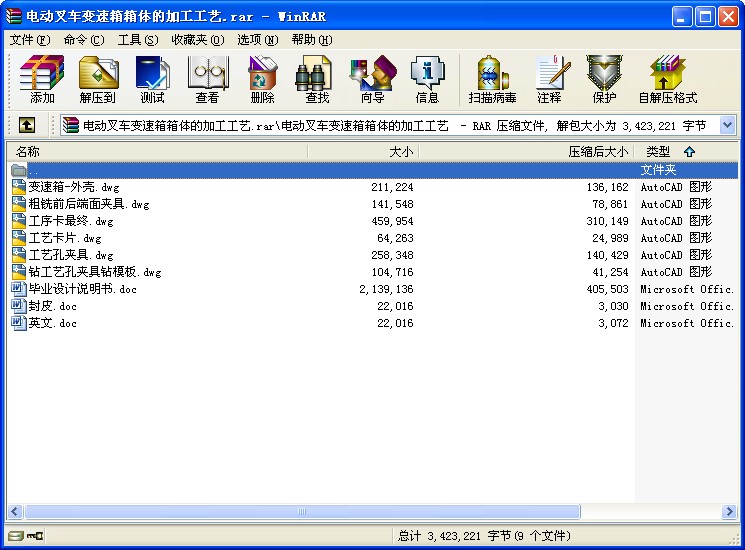
Task: Click the icon of 工艺卡片.dwg
Action: tap(19, 238)
